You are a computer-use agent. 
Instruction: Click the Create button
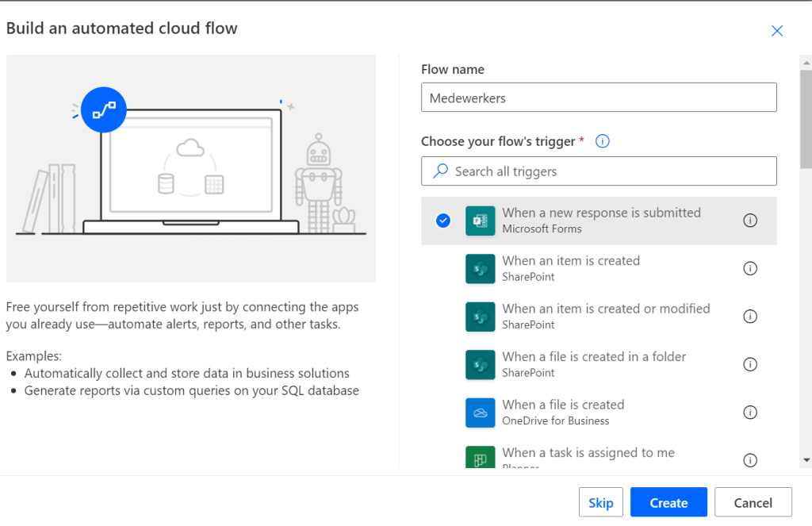(668, 502)
